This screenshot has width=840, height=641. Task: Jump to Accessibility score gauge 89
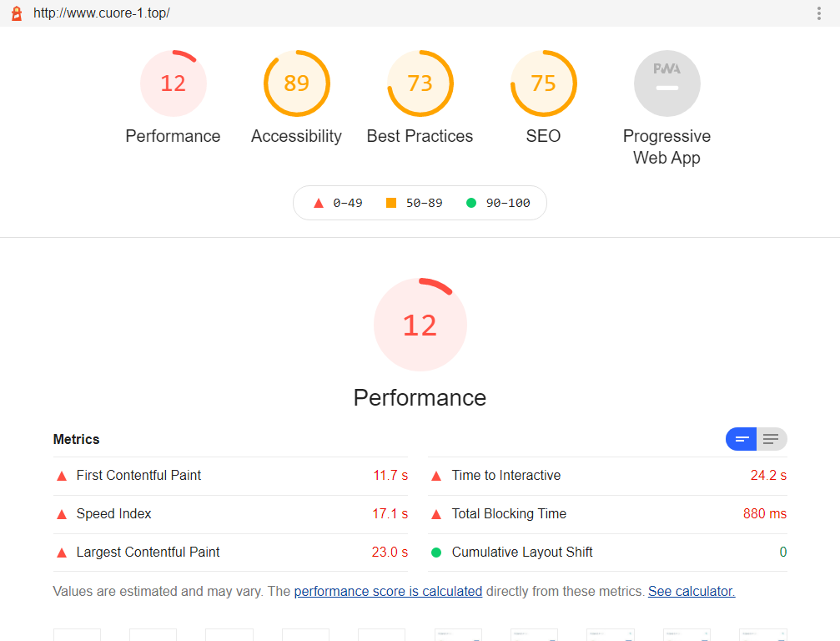pos(296,83)
